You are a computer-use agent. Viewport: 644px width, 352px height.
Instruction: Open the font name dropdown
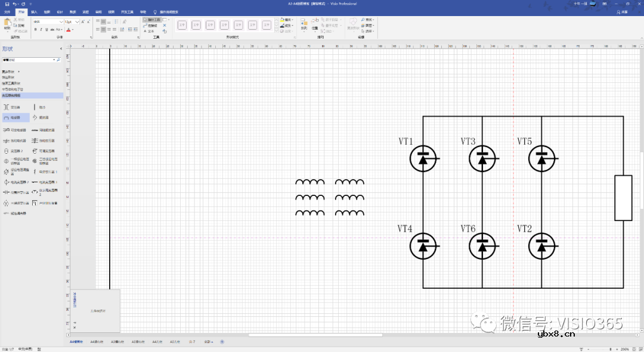[61, 21]
